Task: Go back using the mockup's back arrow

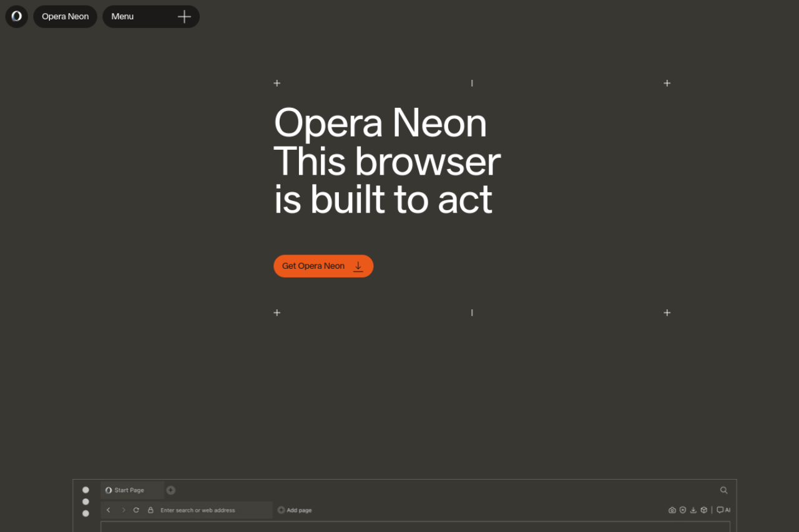Action: pos(108,510)
